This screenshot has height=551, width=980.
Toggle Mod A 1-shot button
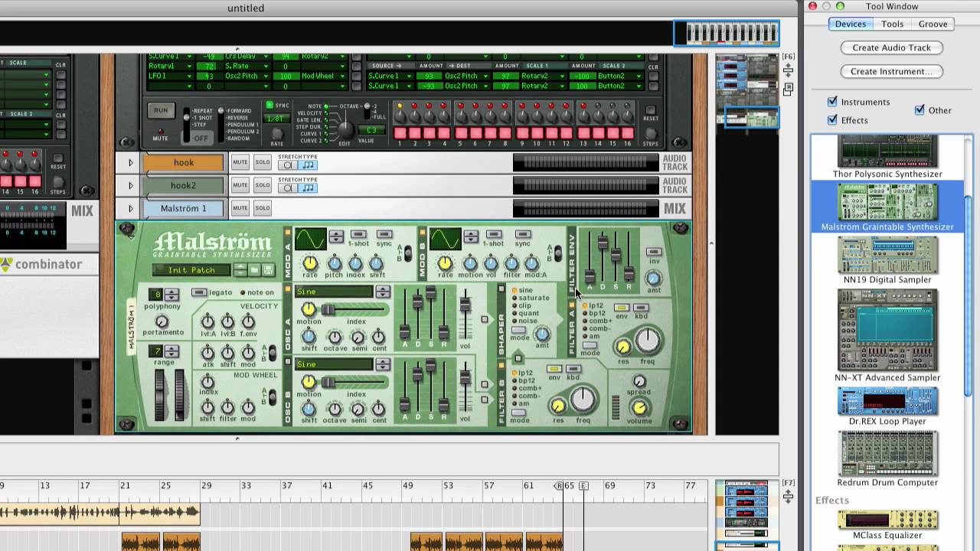(358, 234)
